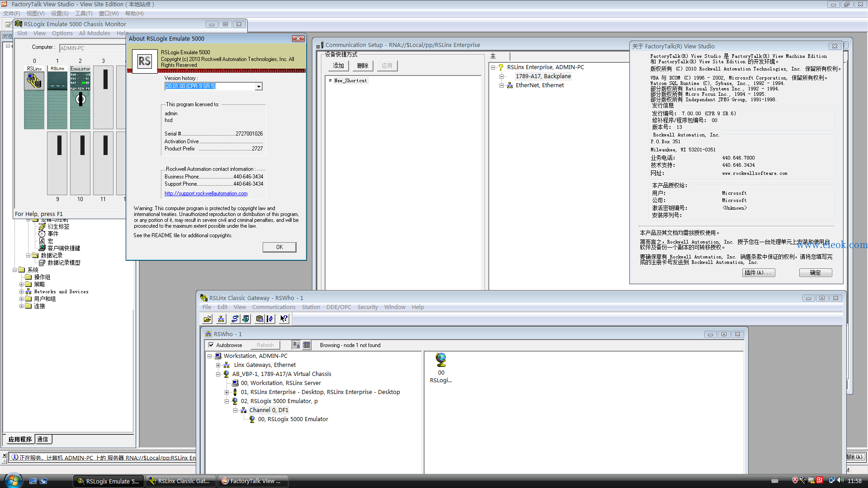Click the DDE topic configuration toolbar icon
868x488 pixels.
(x=270, y=319)
